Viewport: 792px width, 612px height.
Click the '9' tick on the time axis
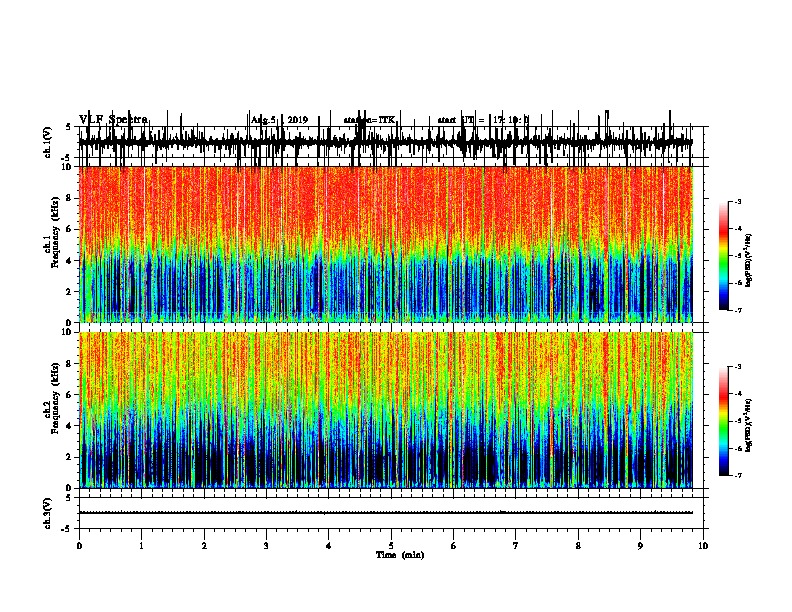tap(640, 546)
